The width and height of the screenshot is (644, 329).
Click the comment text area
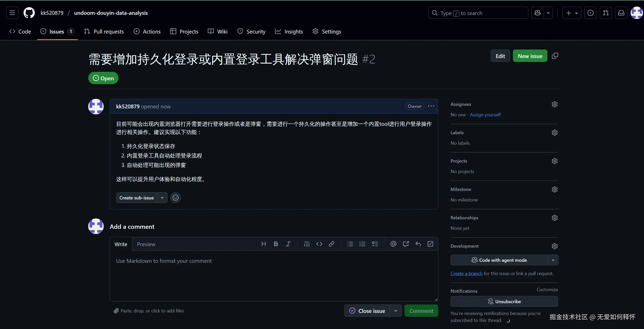tap(274, 276)
